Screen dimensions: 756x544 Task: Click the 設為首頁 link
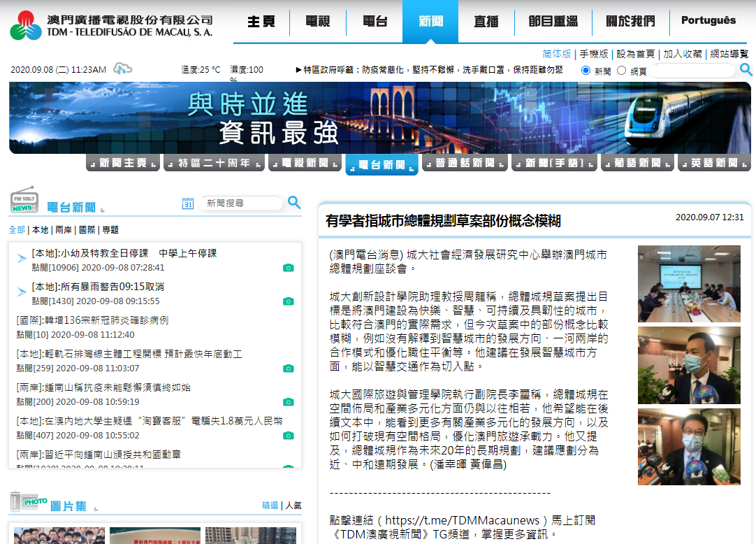click(x=635, y=54)
